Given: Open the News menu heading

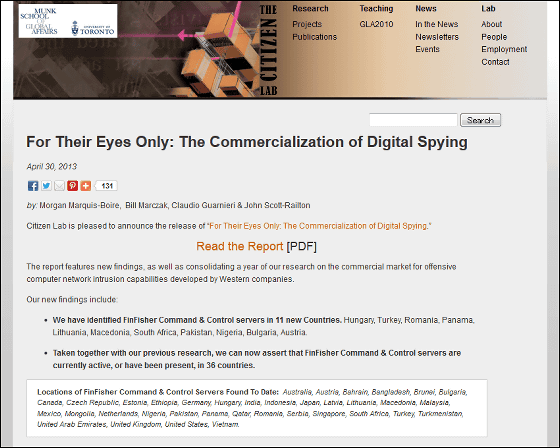Looking at the screenshot, I should (426, 9).
